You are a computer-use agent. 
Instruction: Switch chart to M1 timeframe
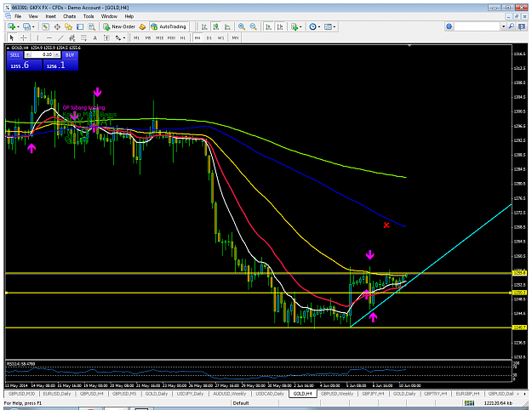[136, 38]
